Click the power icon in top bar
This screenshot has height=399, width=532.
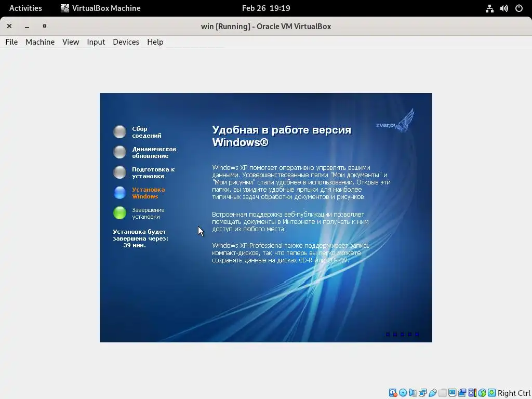(x=519, y=8)
